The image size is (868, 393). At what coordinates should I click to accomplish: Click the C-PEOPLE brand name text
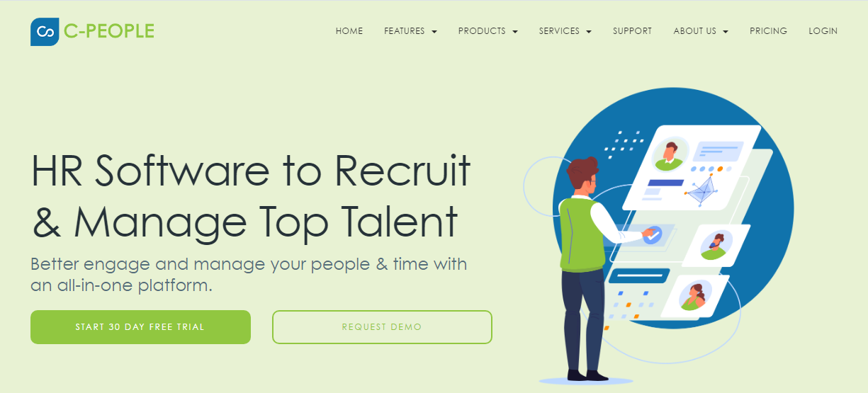pos(108,31)
